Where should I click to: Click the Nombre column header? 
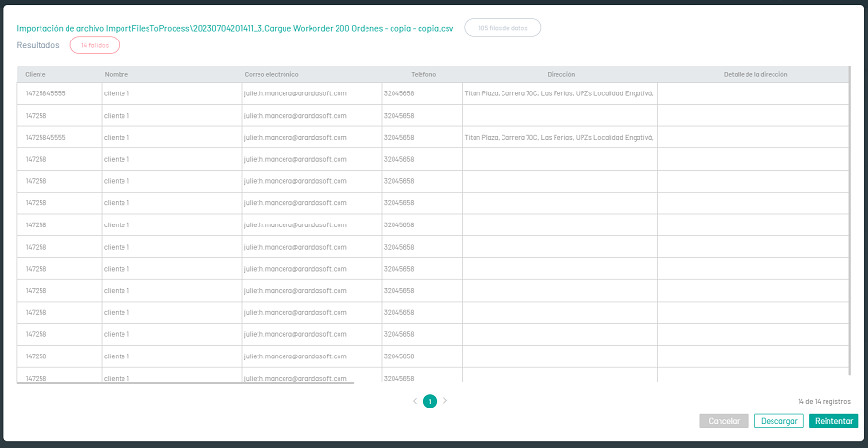click(x=117, y=74)
